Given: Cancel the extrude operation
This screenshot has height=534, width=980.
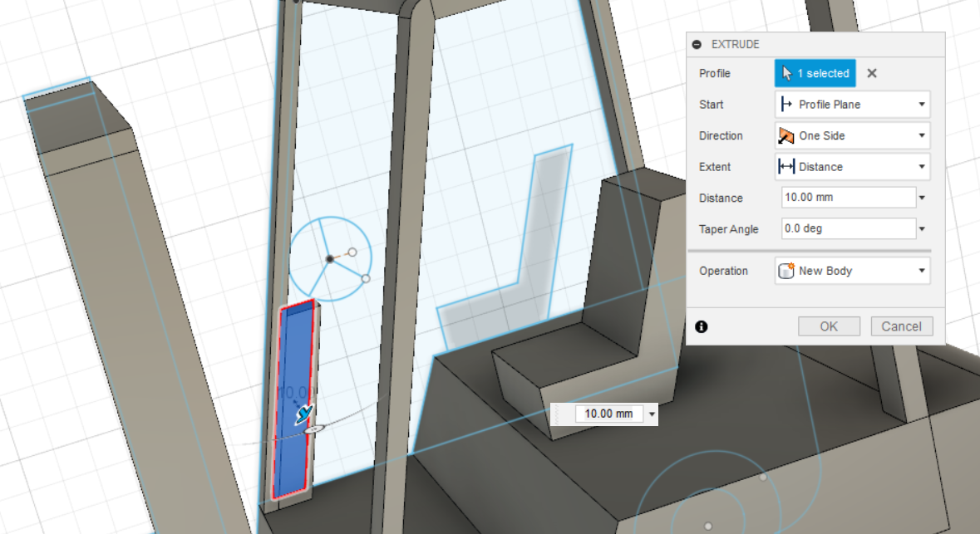Looking at the screenshot, I should pos(901,326).
